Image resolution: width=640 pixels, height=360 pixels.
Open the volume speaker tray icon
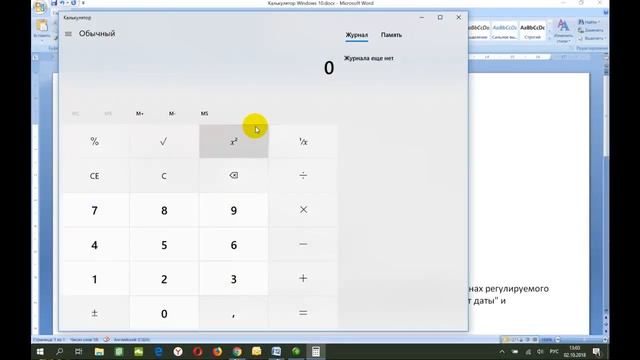(x=540, y=351)
